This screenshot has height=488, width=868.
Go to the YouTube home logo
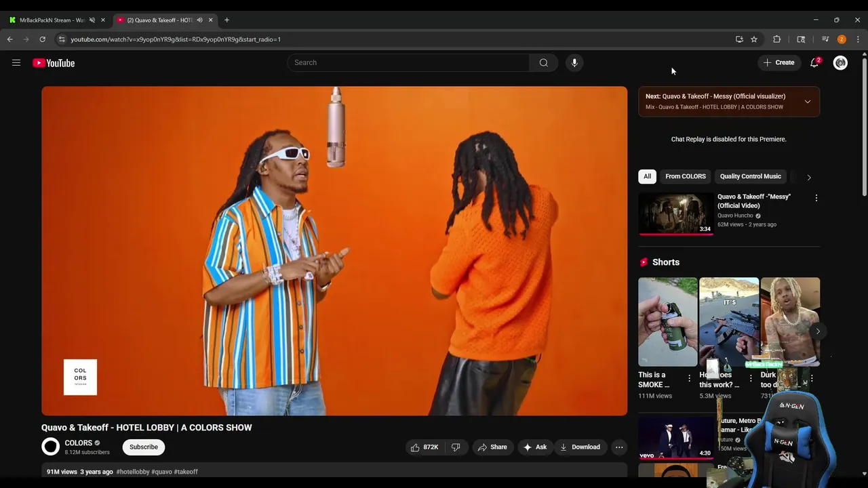(54, 63)
